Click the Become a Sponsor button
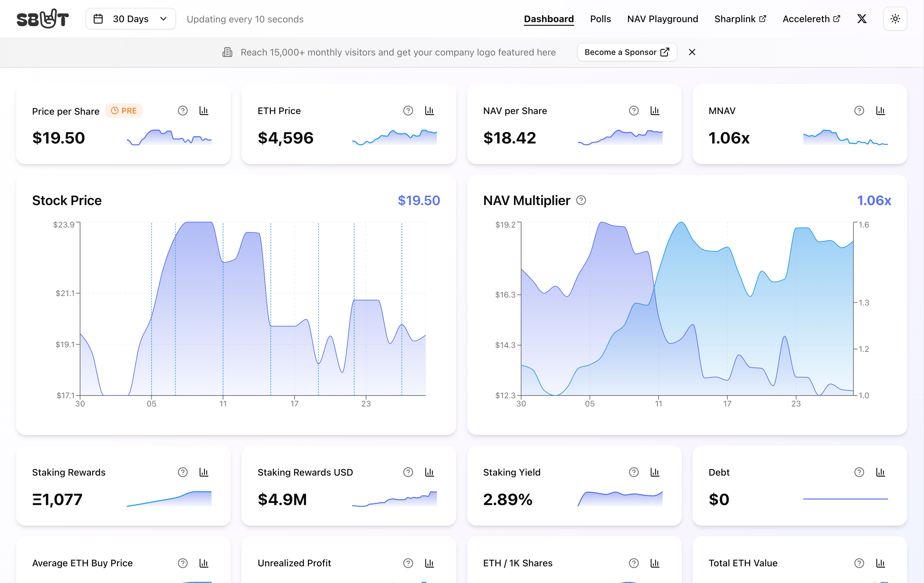 (627, 52)
